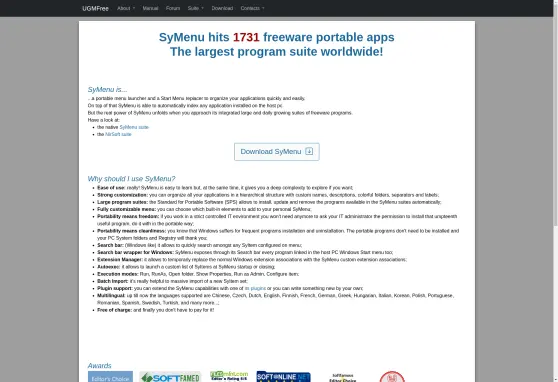This screenshot has height=382, width=558.
Task: Open the "its plugins" link in Plugin support
Action: click(x=255, y=288)
